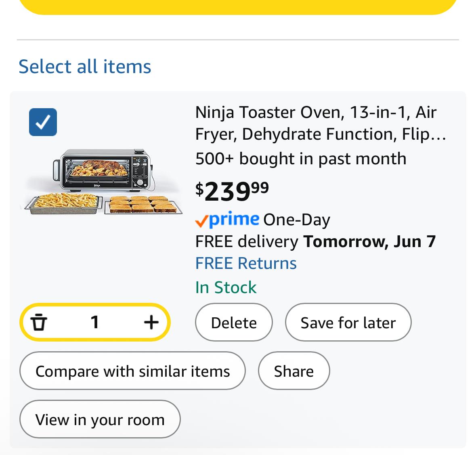Viewport: 476px width, 455px height.
Task: Click the trash icon in quantity stepper
Action: pyautogui.click(x=38, y=322)
